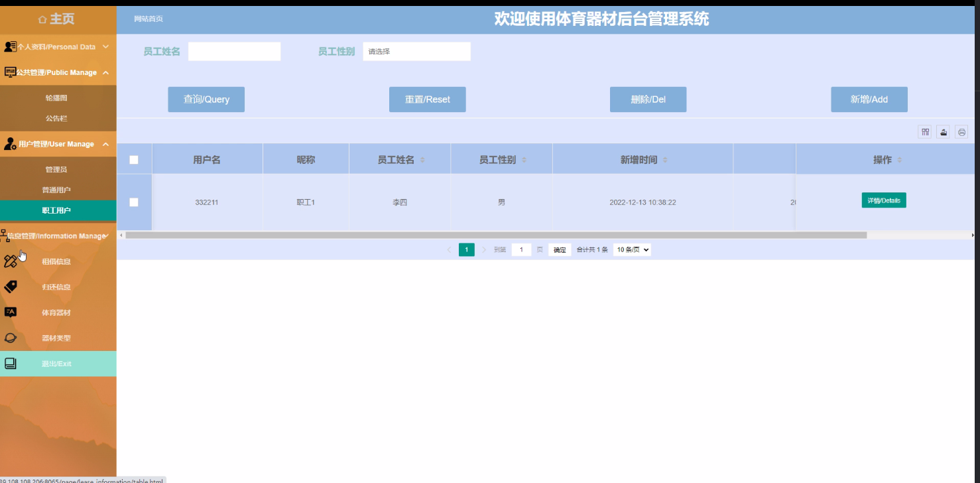
Task: Open the 轮播图 menu item
Action: (56, 98)
